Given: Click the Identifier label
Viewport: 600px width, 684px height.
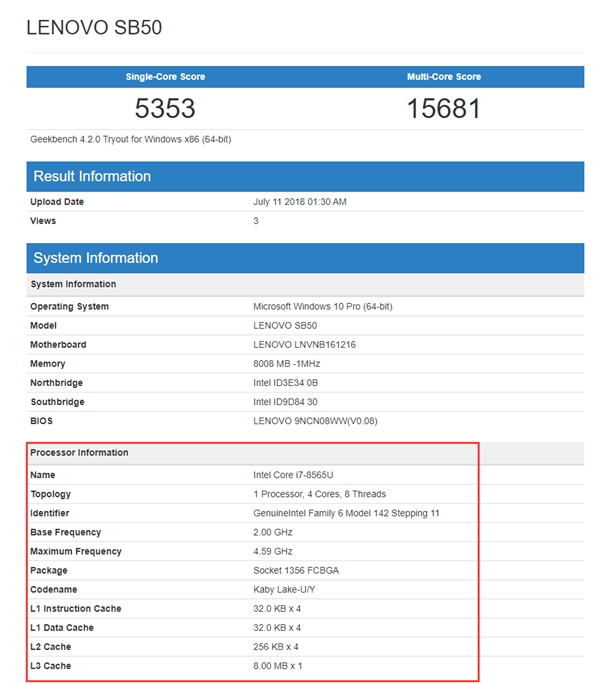Looking at the screenshot, I should [x=50, y=513].
